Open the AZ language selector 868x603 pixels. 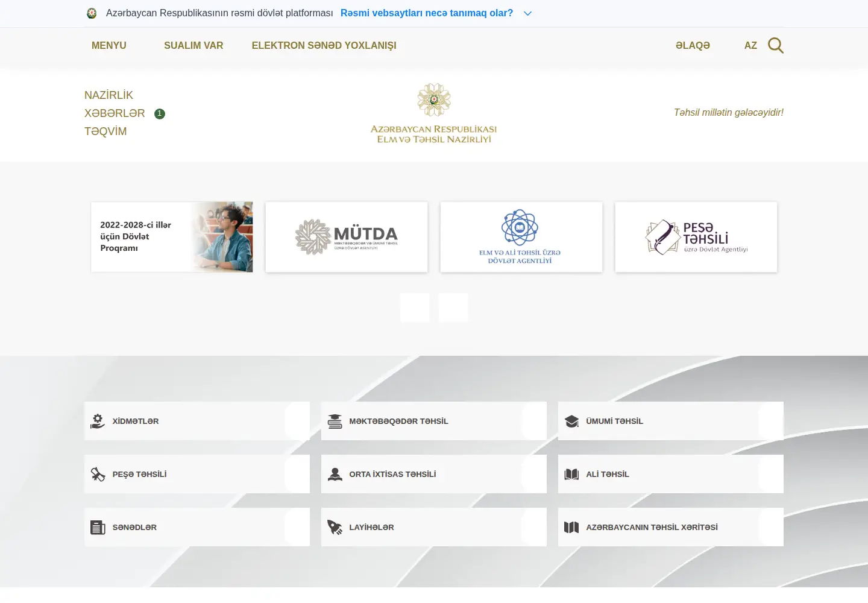pos(750,45)
